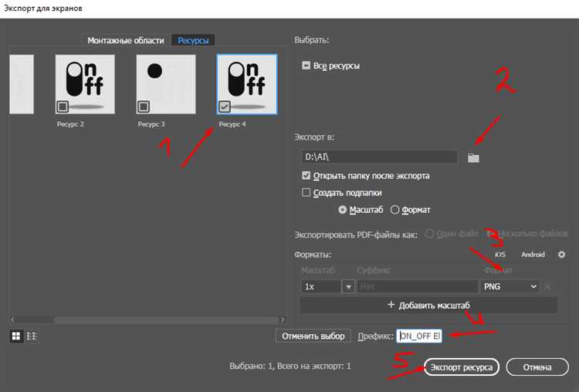Switch to list view layout
Viewport: 579px width, 392px height.
(32, 336)
